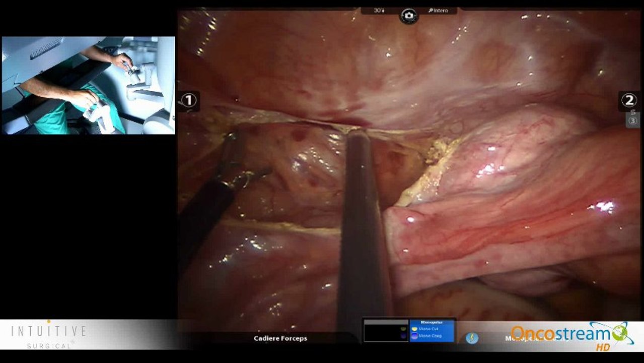Click the Monopolar panel header
Image resolution: width=644 pixels, height=363 pixels.
432,322
